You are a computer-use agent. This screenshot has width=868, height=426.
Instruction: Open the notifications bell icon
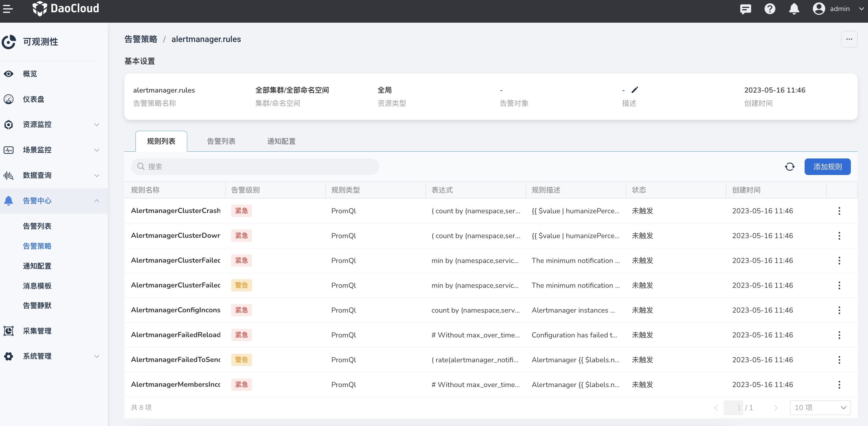(x=794, y=9)
